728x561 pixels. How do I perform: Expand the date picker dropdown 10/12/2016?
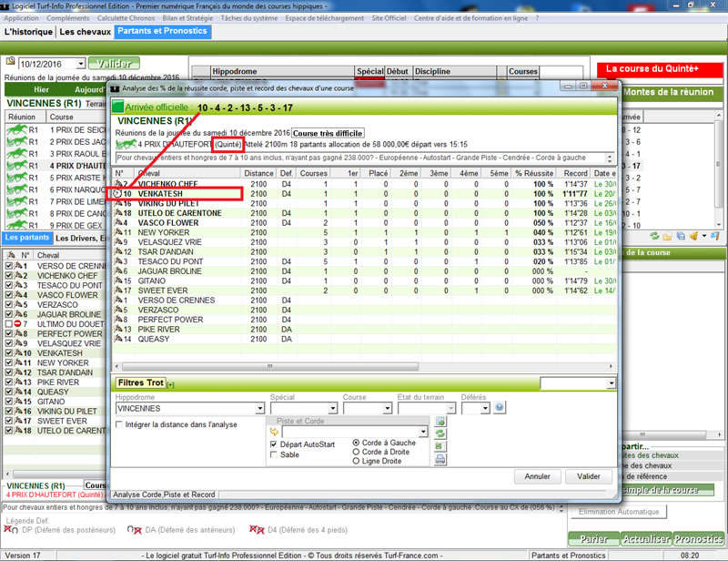coord(81,64)
